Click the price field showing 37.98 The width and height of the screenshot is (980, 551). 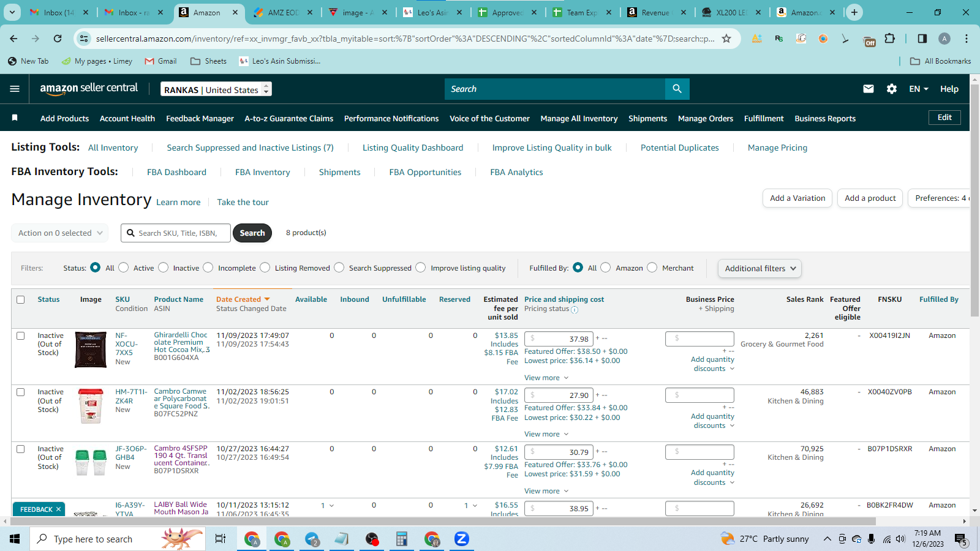559,339
